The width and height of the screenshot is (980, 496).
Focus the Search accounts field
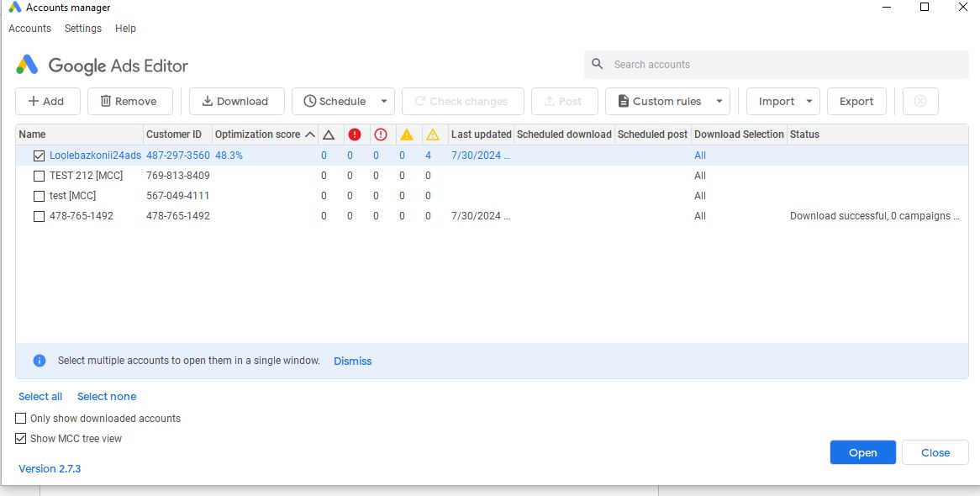(x=777, y=65)
